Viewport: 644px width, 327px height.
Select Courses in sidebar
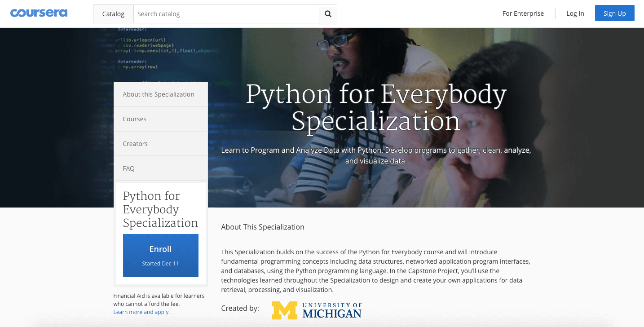point(161,119)
